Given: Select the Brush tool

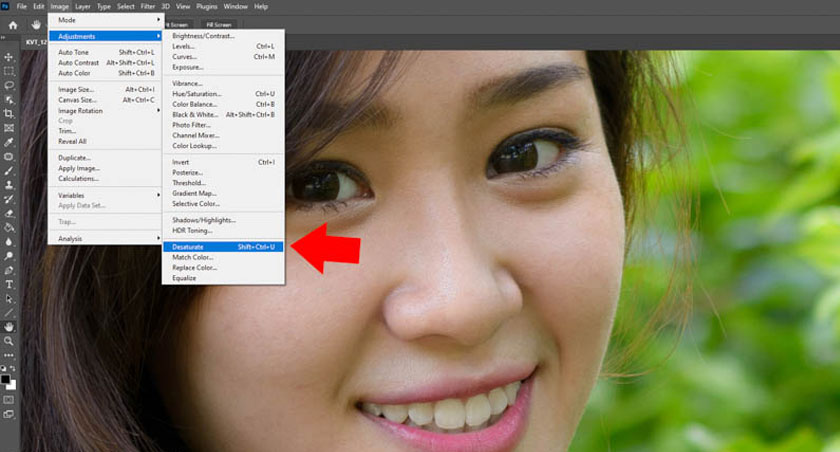Looking at the screenshot, I should point(9,171).
